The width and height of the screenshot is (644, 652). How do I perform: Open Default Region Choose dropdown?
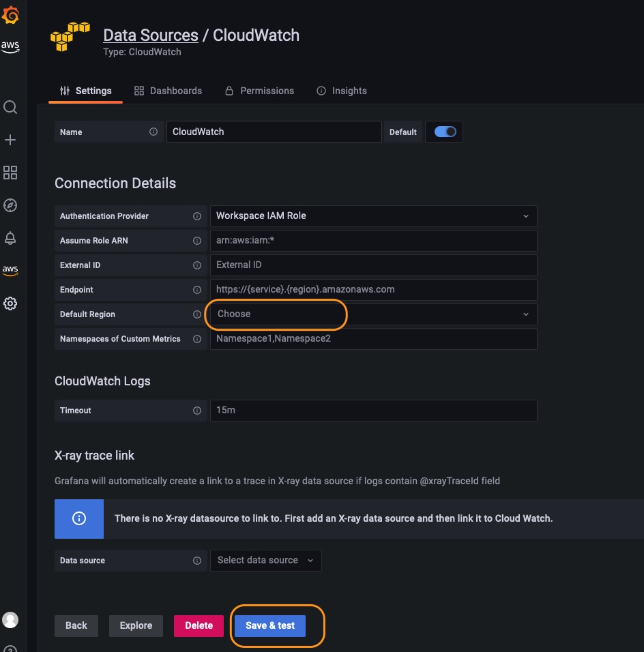click(x=374, y=314)
